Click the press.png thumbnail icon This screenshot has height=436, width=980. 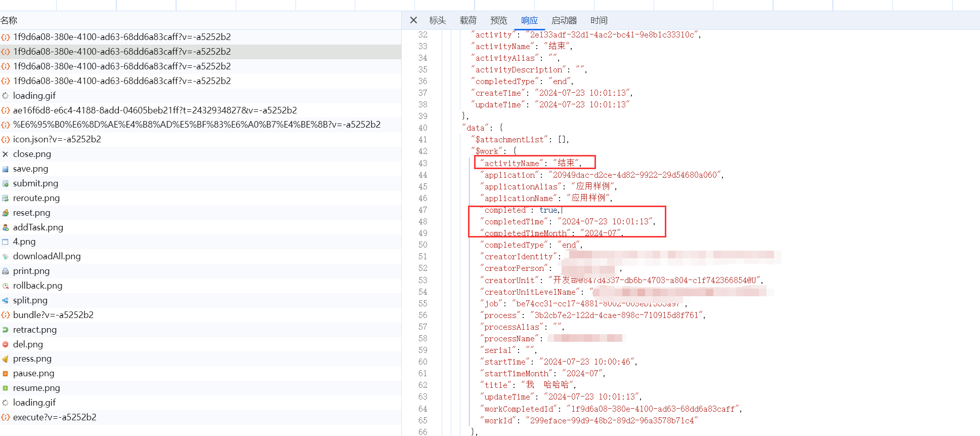pos(5,359)
